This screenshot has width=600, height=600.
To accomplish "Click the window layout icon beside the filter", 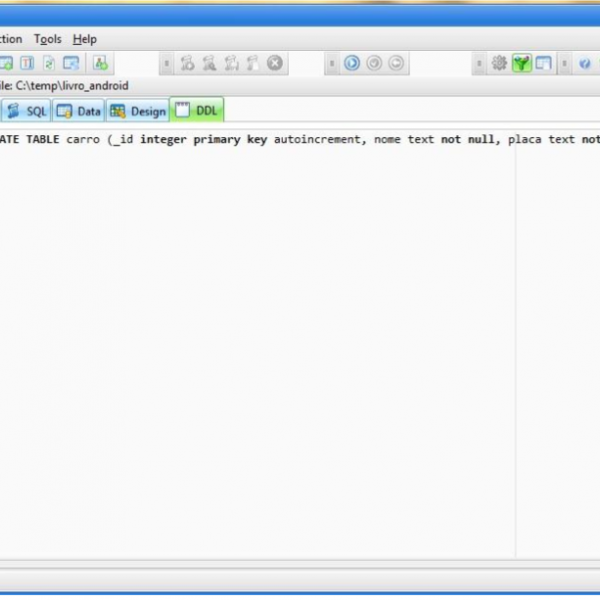I will (543, 63).
